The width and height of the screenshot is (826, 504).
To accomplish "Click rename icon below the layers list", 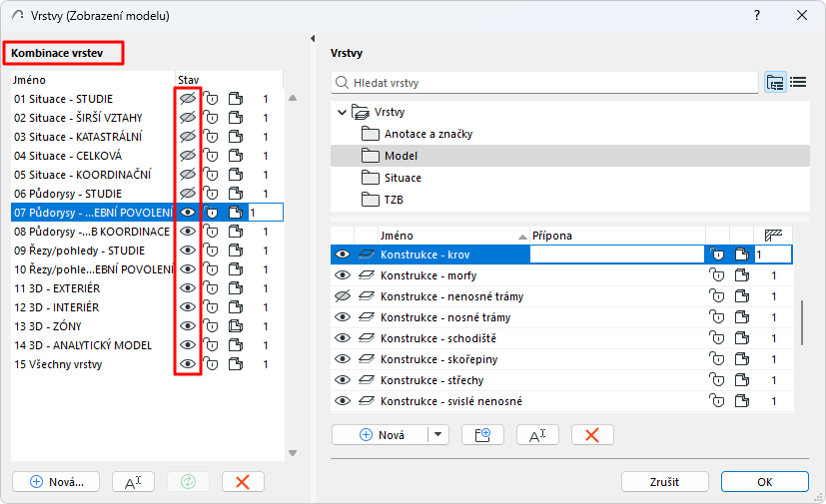I will point(537,434).
